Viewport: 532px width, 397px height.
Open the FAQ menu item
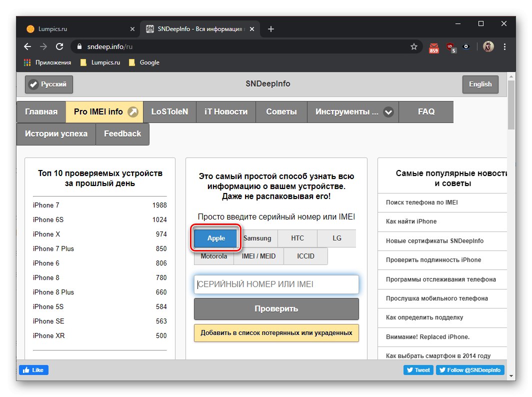(426, 111)
